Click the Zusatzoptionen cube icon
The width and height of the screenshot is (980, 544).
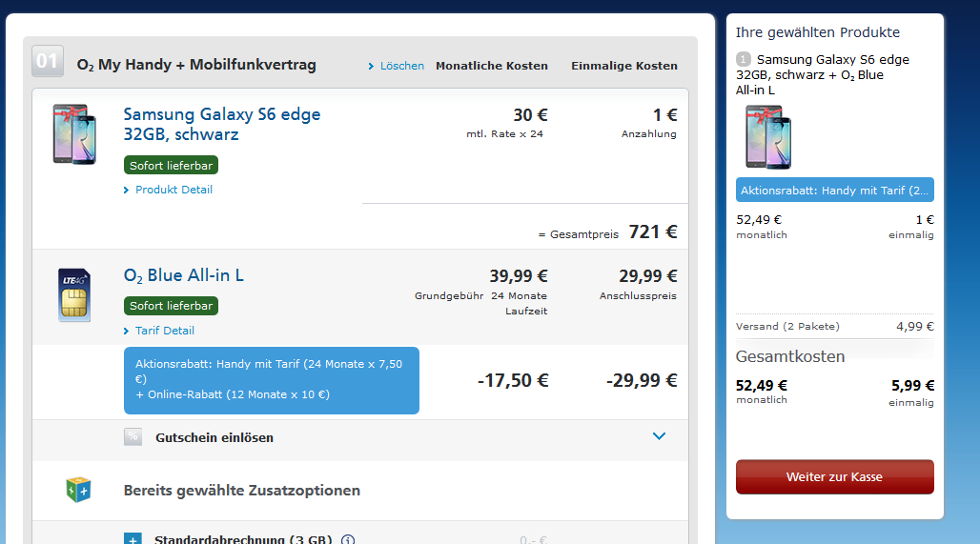79,490
